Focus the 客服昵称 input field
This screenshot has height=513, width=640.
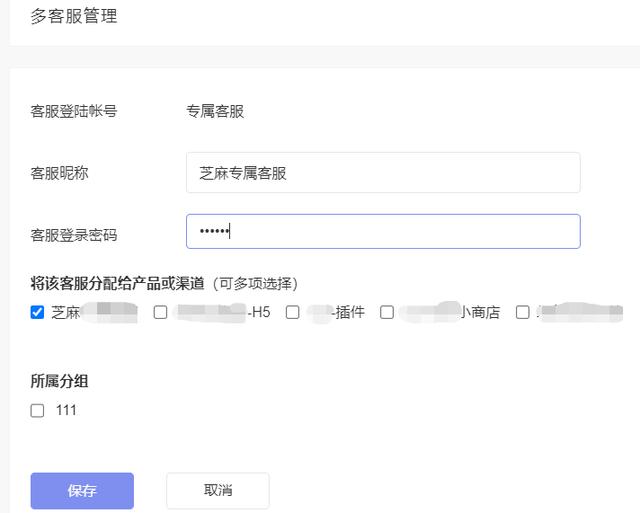(x=383, y=173)
